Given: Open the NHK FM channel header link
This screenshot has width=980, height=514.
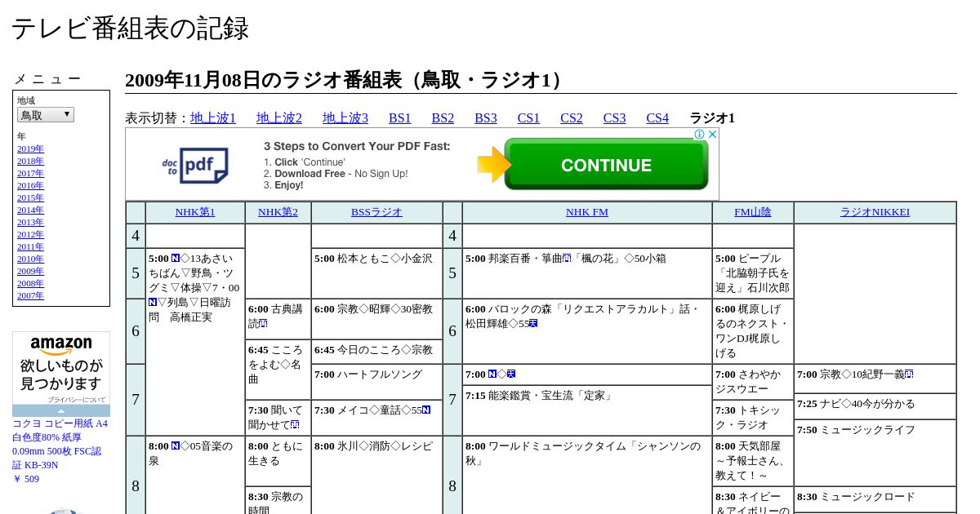Looking at the screenshot, I should [587, 212].
